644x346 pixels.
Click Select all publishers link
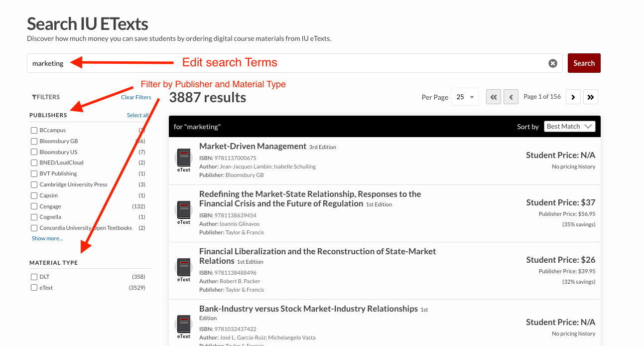[x=137, y=115]
